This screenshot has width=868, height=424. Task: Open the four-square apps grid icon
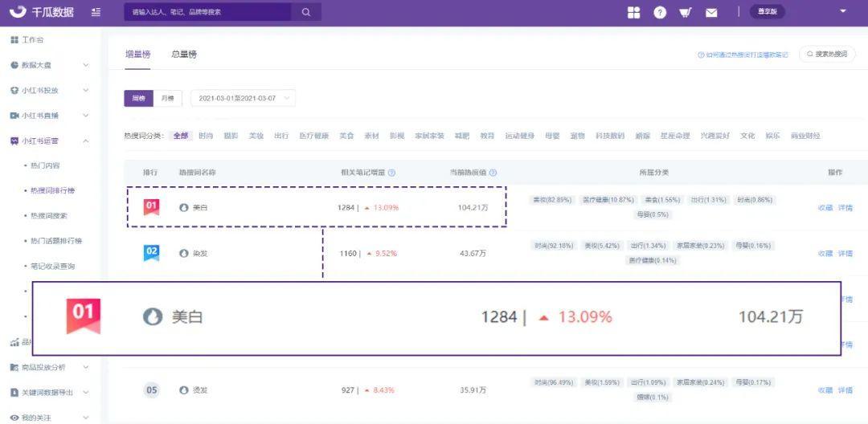[634, 12]
